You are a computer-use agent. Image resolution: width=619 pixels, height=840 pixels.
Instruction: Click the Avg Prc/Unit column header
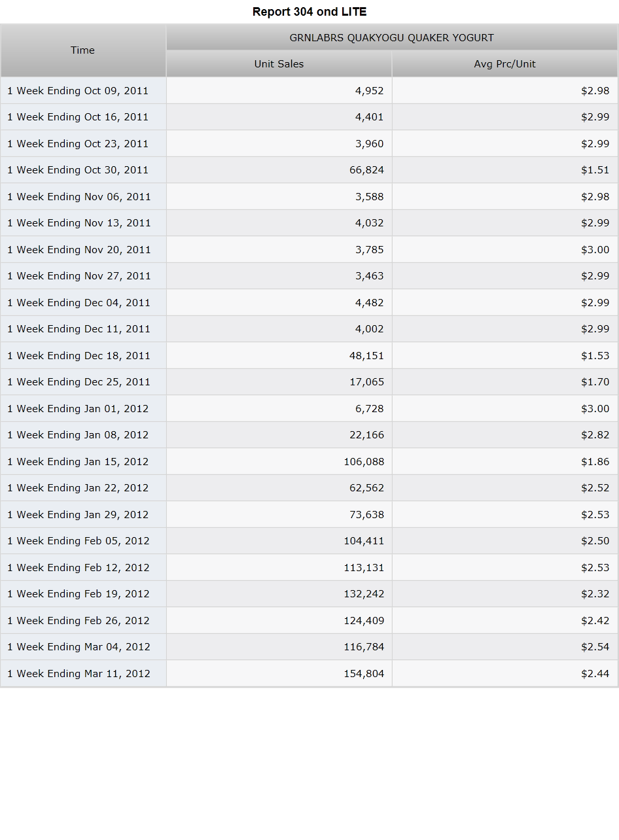point(504,64)
